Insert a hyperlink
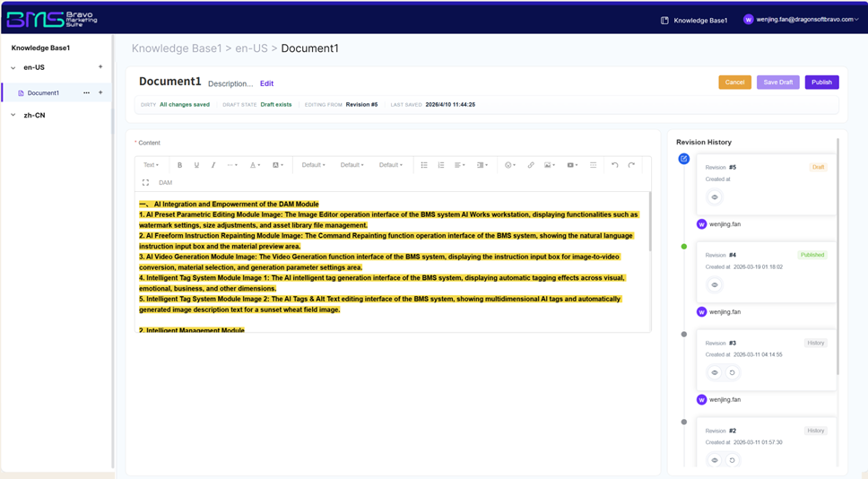Viewport: 868px width, 479px height. [530, 165]
